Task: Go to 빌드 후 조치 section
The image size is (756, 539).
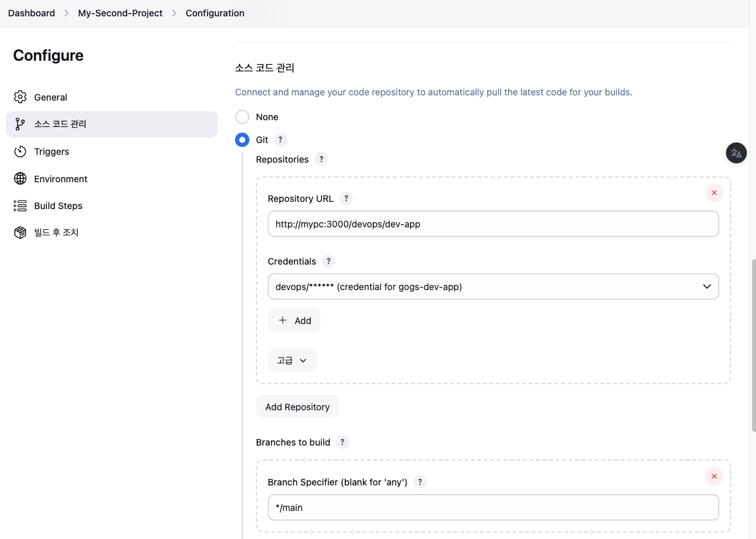Action: click(x=56, y=233)
